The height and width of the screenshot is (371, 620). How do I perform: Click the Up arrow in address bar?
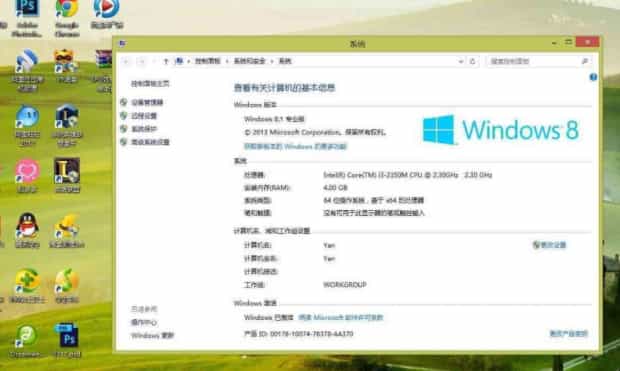(166, 61)
